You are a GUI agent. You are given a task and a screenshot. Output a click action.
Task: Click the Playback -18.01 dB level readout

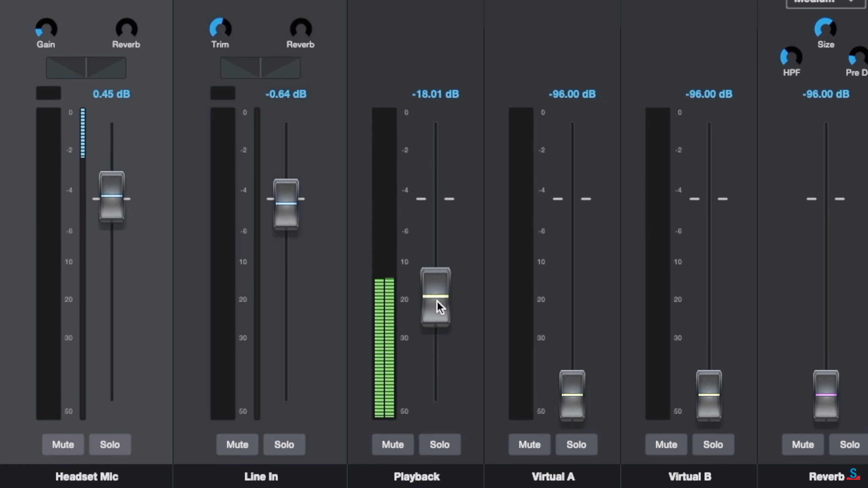435,94
